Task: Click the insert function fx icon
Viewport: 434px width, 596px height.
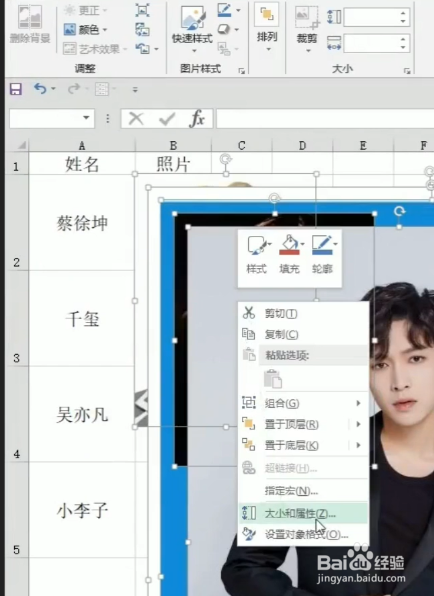Action: coord(197,119)
